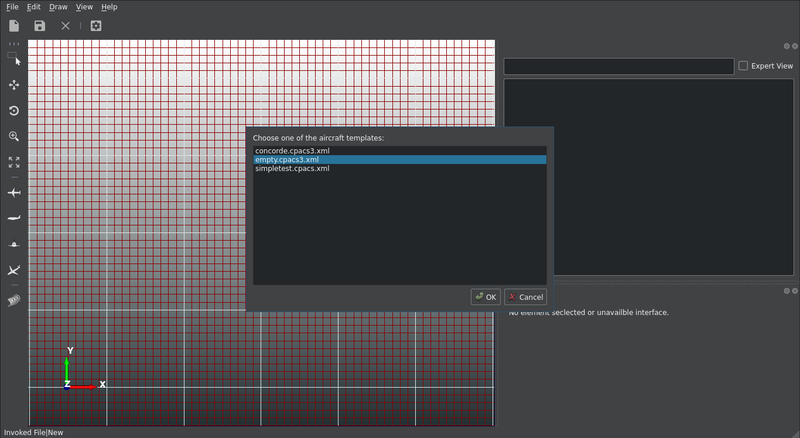Image resolution: width=800 pixels, height=438 pixels.
Task: Click the search field beside Expert View
Action: point(618,66)
